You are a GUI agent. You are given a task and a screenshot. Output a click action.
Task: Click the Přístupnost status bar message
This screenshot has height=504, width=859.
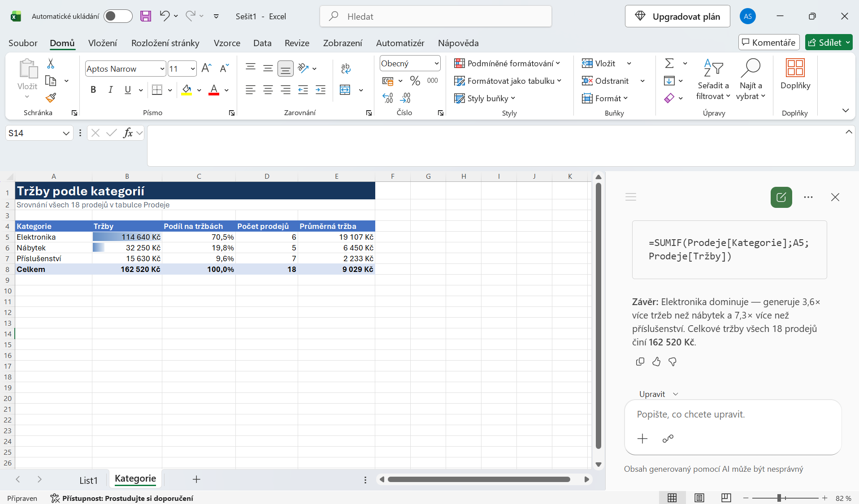pos(122,498)
